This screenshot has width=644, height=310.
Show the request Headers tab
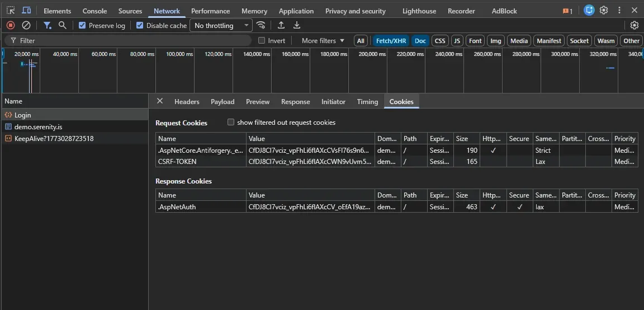click(187, 101)
